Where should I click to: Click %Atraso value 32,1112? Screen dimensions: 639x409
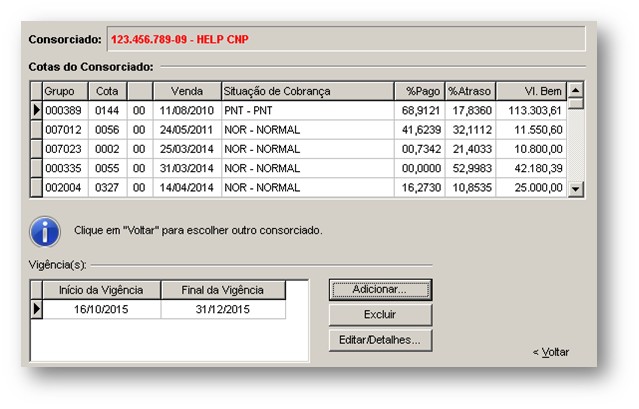point(470,130)
